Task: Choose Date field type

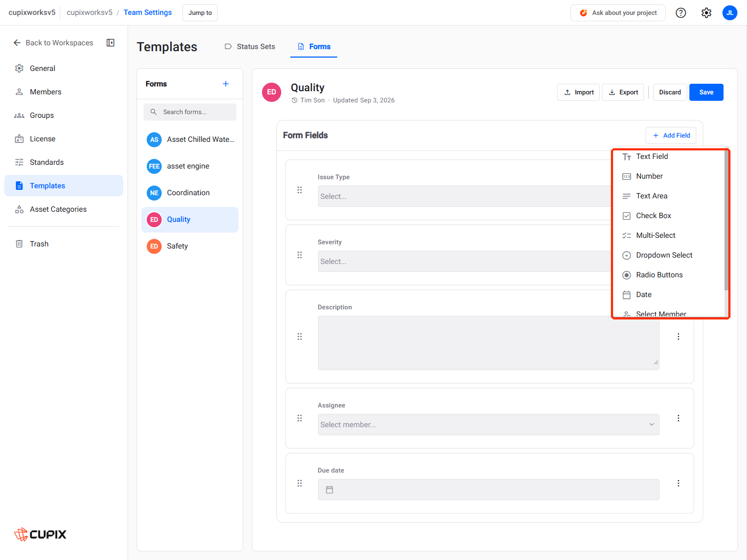Action: 669,294
